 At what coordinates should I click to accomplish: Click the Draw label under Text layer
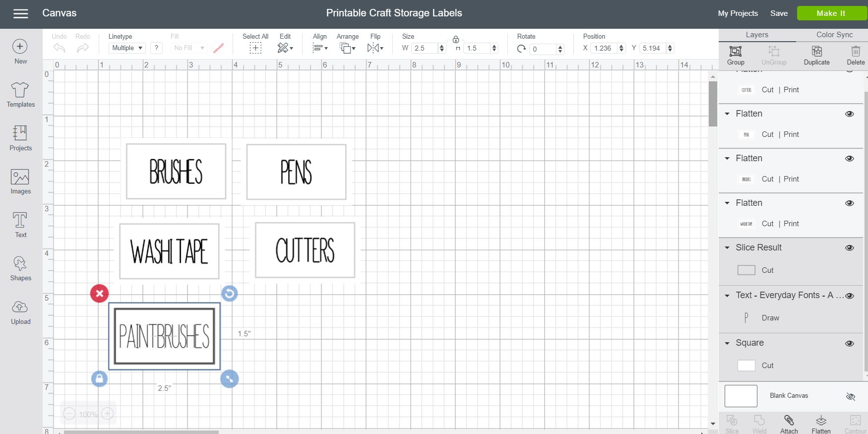[770, 318]
